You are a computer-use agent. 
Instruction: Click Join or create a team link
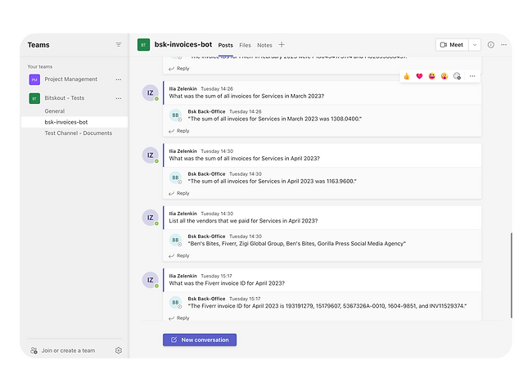click(x=68, y=350)
